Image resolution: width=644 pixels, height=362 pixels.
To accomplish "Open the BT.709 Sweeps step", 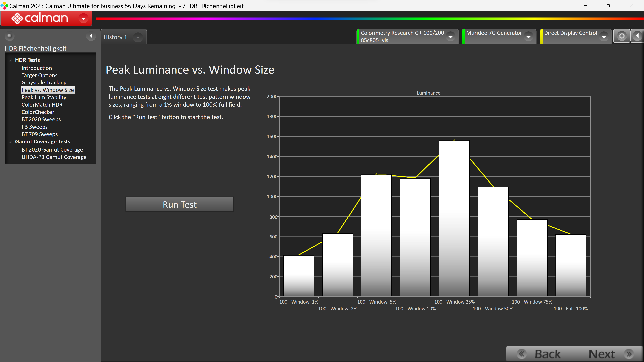I will [x=40, y=134].
